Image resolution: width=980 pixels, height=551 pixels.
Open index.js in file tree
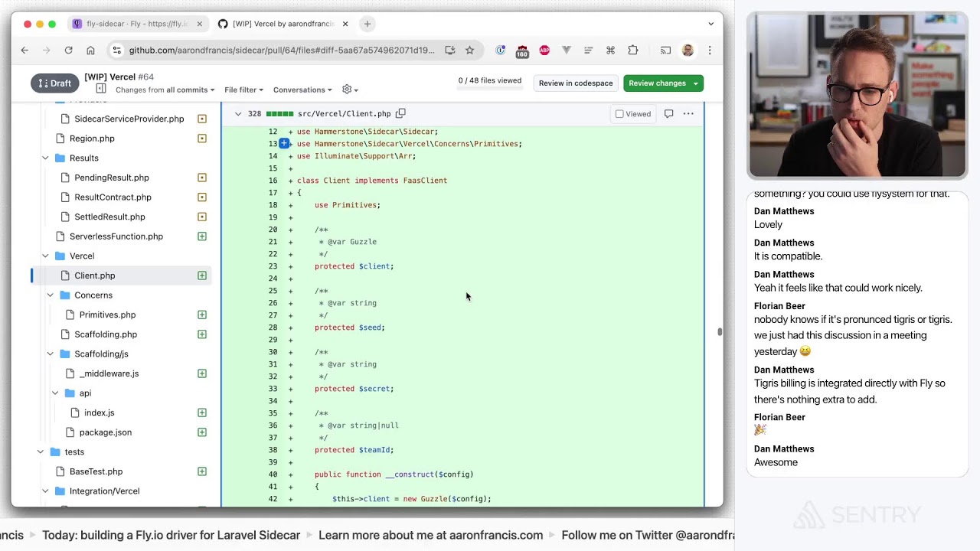(99, 412)
